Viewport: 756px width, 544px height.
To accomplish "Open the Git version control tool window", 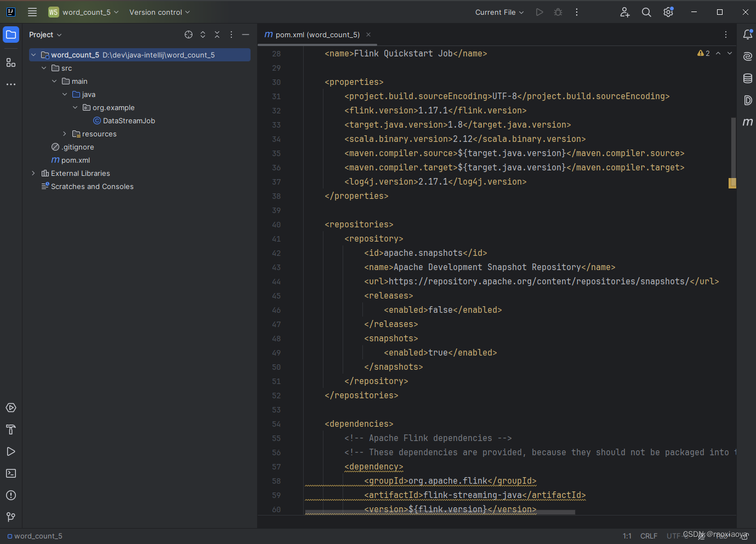I will 11,517.
